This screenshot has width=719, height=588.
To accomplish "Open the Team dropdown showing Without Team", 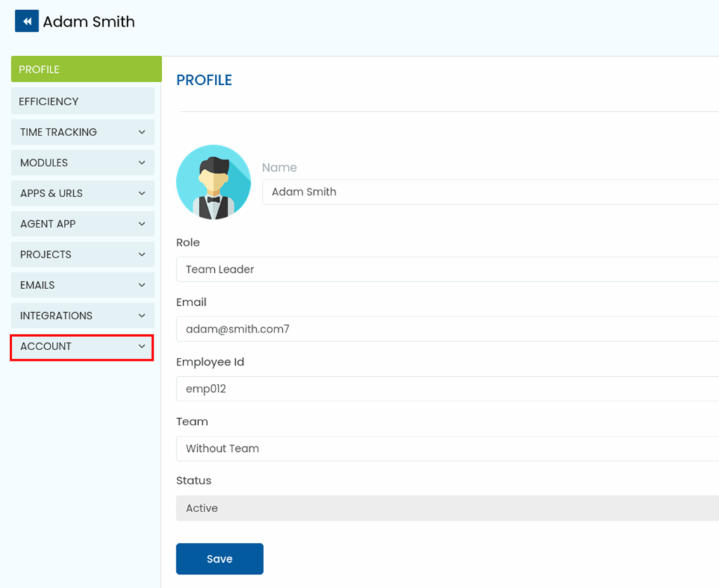I will click(447, 448).
